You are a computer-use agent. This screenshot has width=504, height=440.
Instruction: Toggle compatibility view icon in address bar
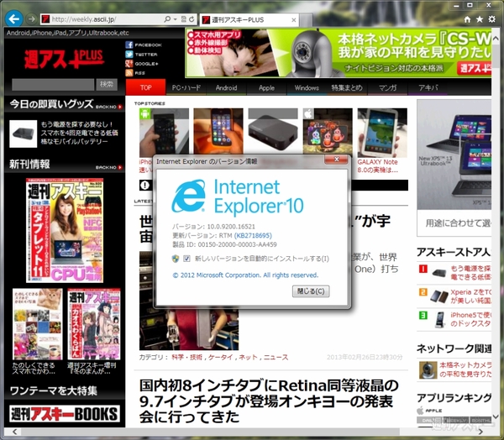183,19
